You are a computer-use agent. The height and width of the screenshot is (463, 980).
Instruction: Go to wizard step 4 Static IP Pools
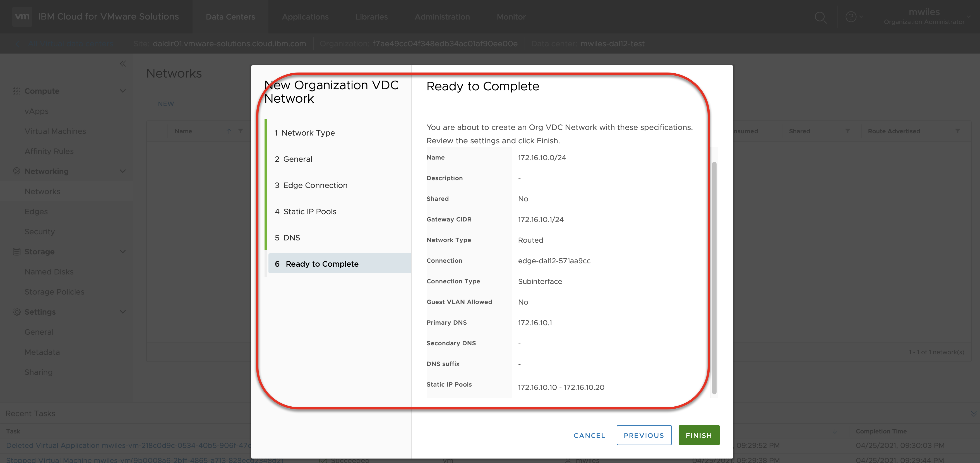point(310,211)
